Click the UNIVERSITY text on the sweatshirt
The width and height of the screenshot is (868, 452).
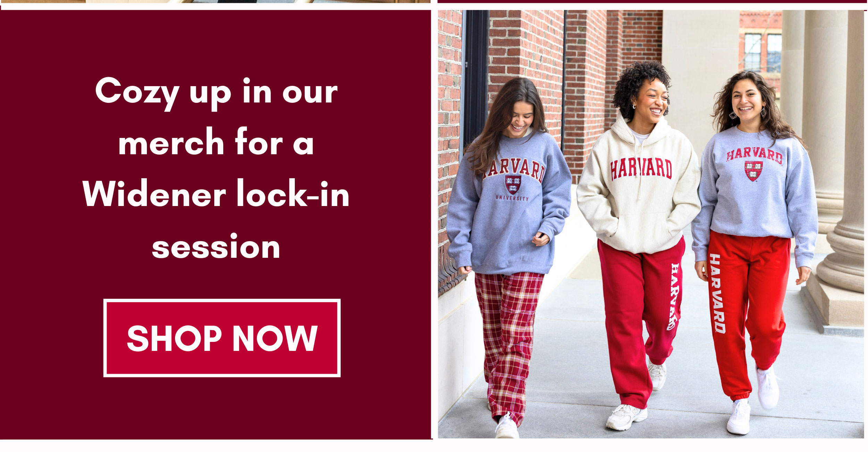pos(512,198)
